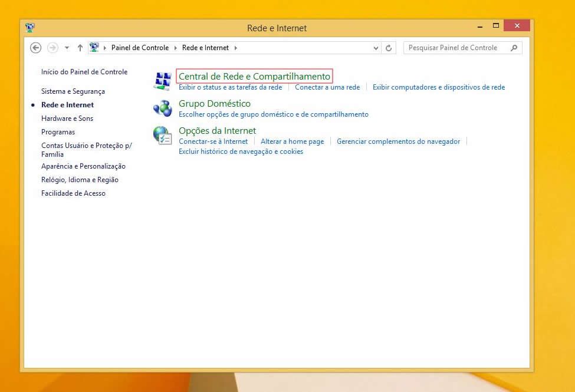
Task: Click Exibir computadores e dispositivos de rede
Action: (x=439, y=87)
